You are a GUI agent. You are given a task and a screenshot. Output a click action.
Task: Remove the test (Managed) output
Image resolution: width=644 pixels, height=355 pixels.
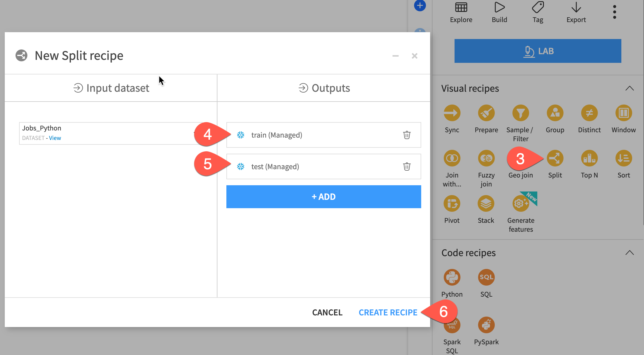407,166
